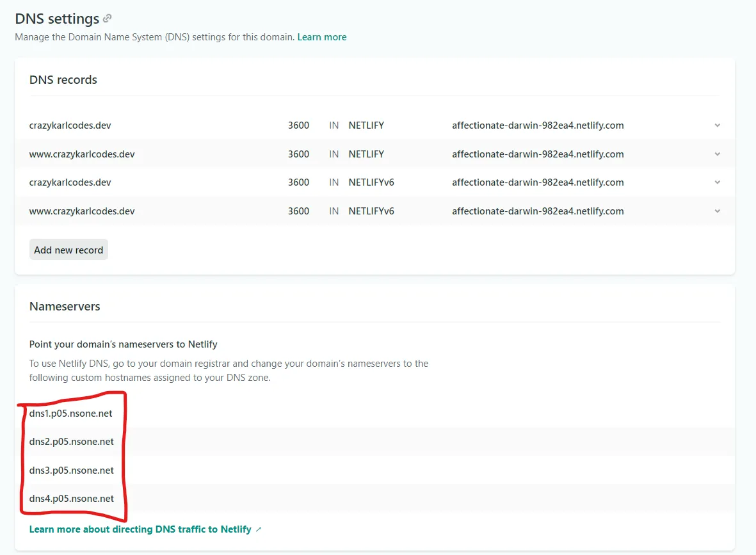This screenshot has height=555, width=756.
Task: Click the anchor link icon beside DNS settings
Action: (107, 19)
